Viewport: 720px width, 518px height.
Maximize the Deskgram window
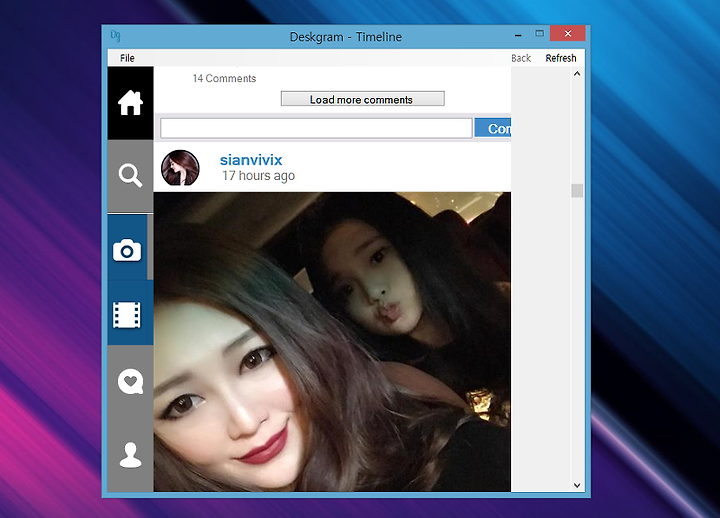[540, 34]
